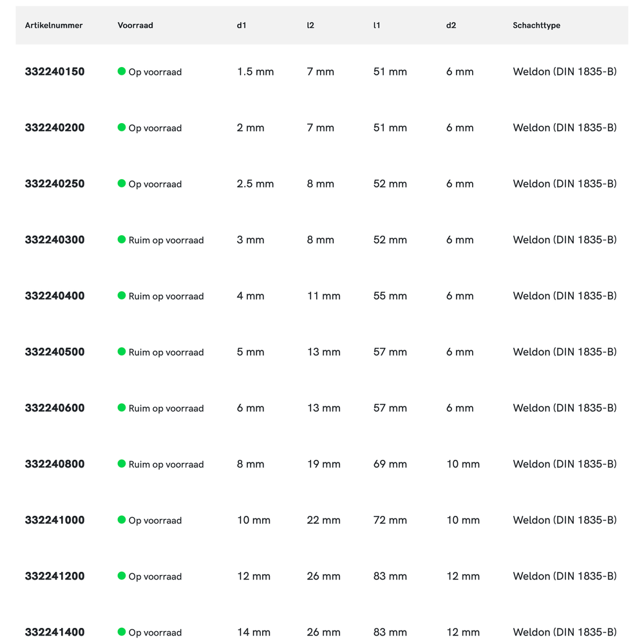
Task: Open article number 332241400
Action: 55,632
